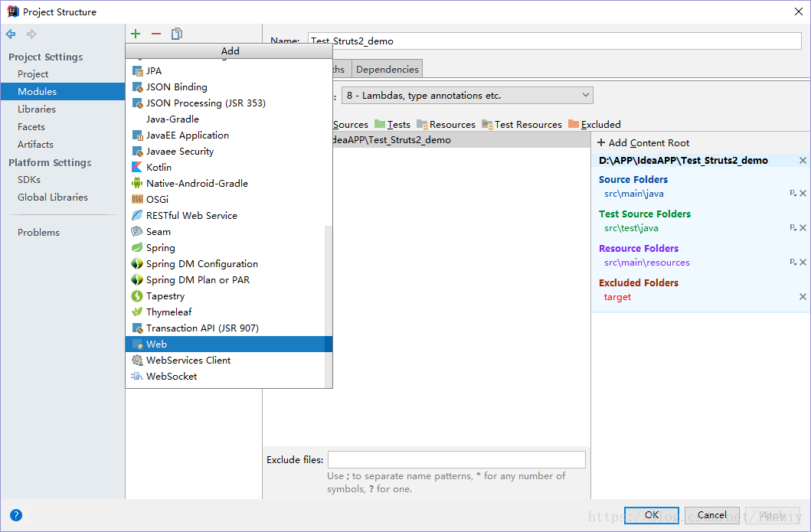Image resolution: width=811 pixels, height=532 pixels.
Task: Open Facets in the sidebar
Action: (x=63, y=126)
